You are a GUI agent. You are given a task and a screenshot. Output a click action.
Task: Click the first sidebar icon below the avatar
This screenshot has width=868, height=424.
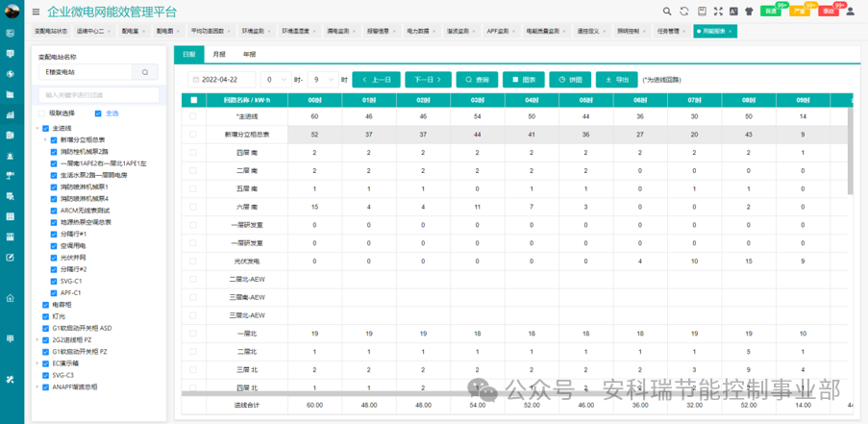[10, 34]
